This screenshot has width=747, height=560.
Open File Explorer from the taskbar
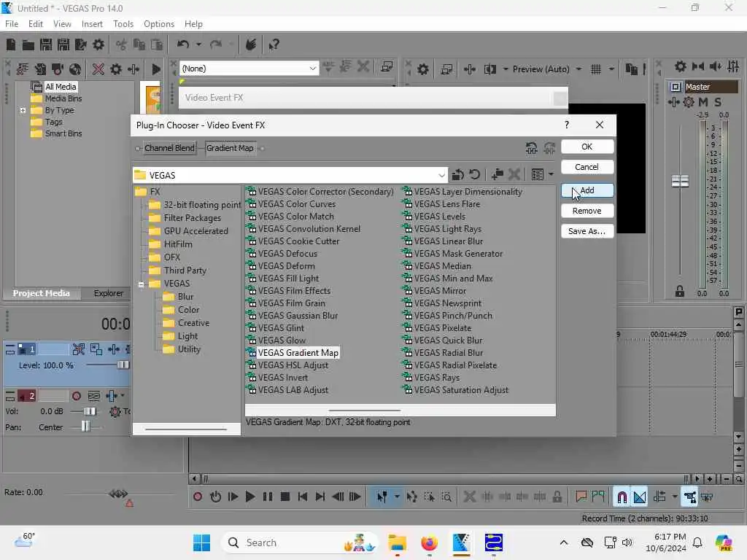(x=397, y=542)
